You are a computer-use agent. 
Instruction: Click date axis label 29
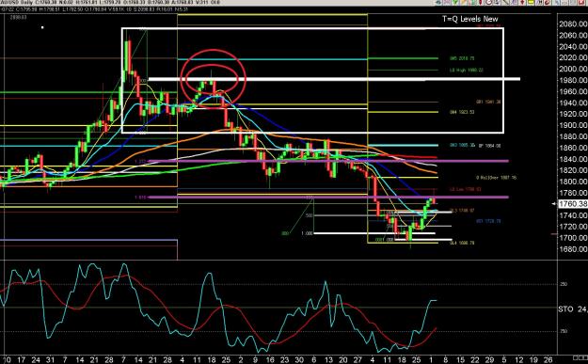tap(489, 360)
